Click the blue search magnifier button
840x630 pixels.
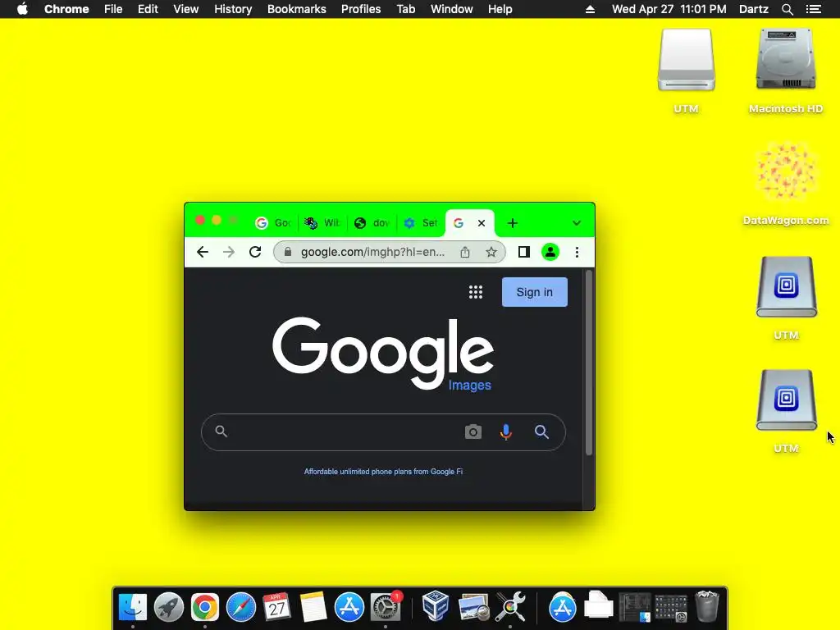point(541,431)
